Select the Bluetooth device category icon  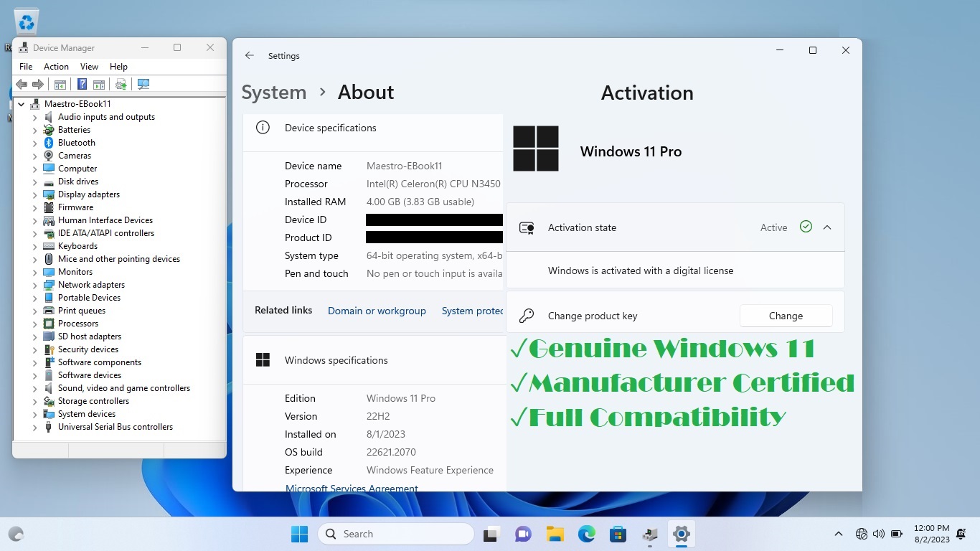tap(48, 143)
